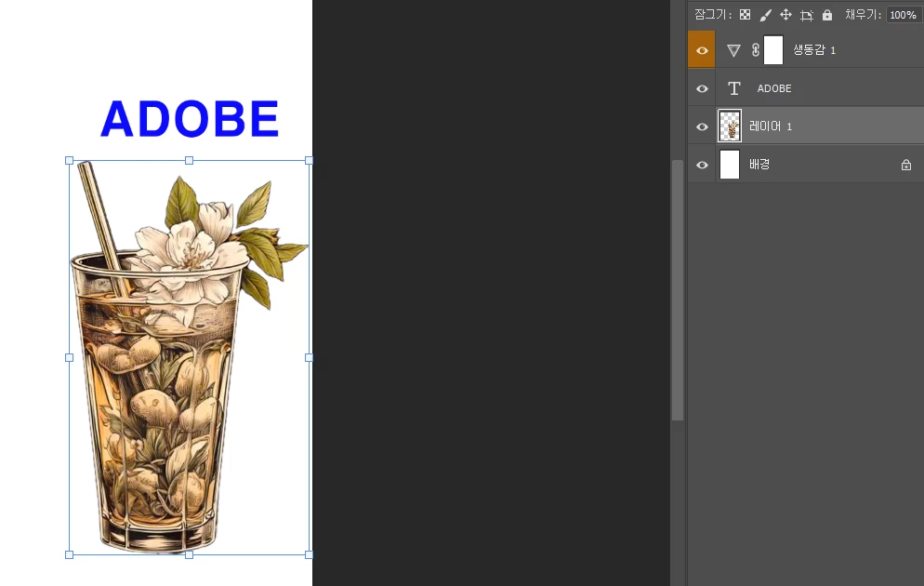Click the bottom-left transform handle
The width and height of the screenshot is (924, 586).
(70, 554)
